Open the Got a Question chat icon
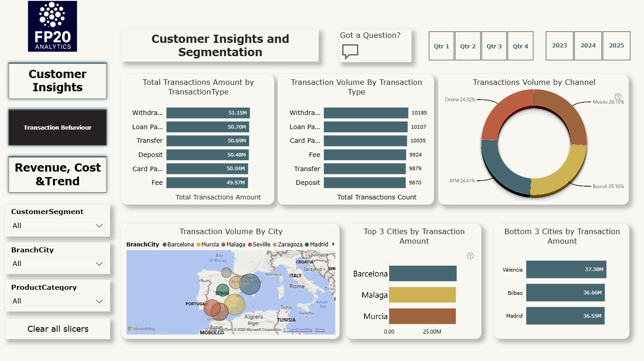The image size is (644, 361). [x=350, y=52]
